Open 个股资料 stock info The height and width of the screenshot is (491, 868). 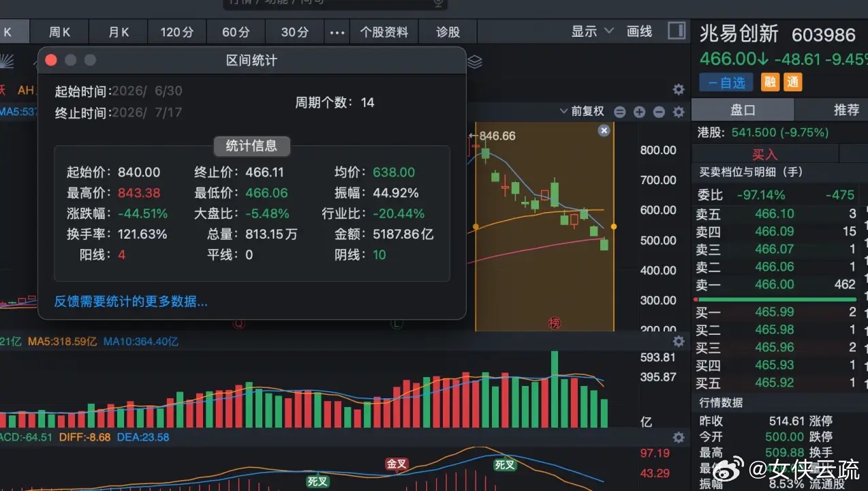coord(384,32)
